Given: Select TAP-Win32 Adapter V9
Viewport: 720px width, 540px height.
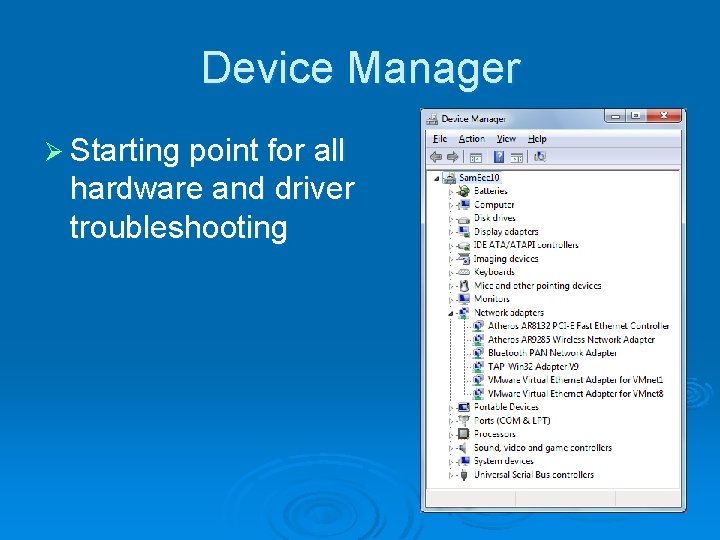Looking at the screenshot, I should [x=533, y=366].
